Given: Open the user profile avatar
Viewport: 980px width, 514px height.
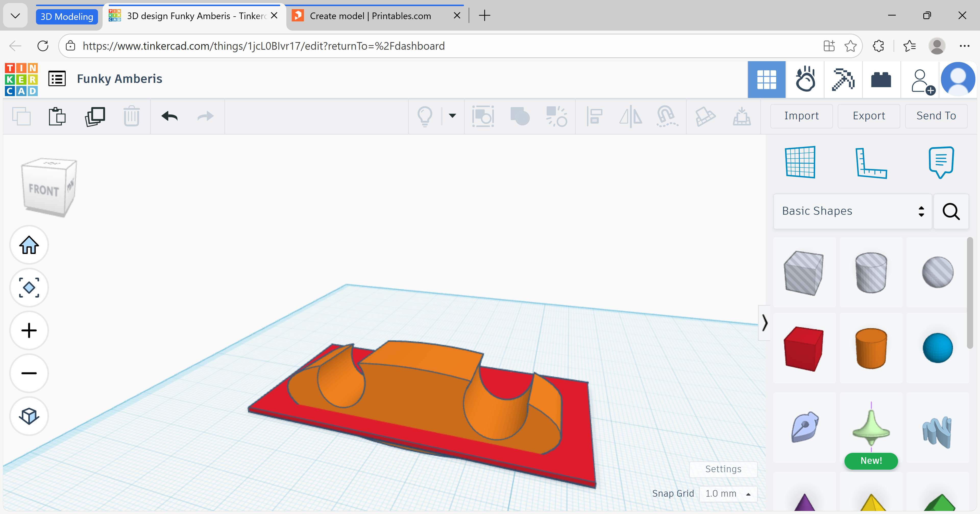Looking at the screenshot, I should coord(958,80).
